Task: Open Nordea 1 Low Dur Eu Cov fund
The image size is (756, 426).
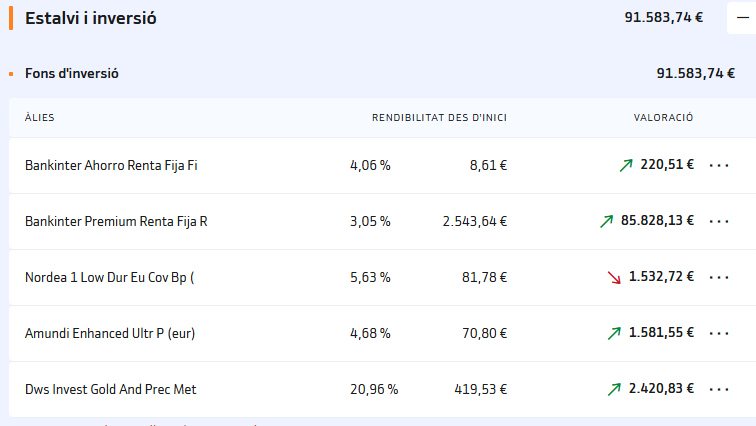Action: 109,277
